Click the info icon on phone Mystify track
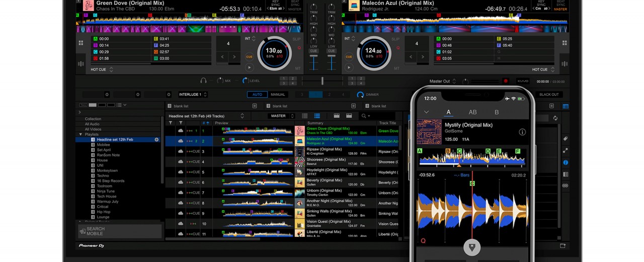The image size is (644, 262). (522, 132)
